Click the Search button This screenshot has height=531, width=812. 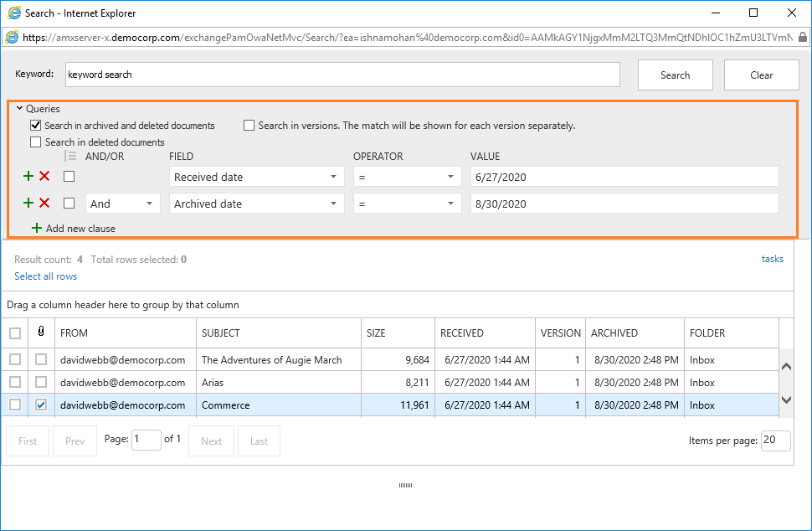[675, 75]
